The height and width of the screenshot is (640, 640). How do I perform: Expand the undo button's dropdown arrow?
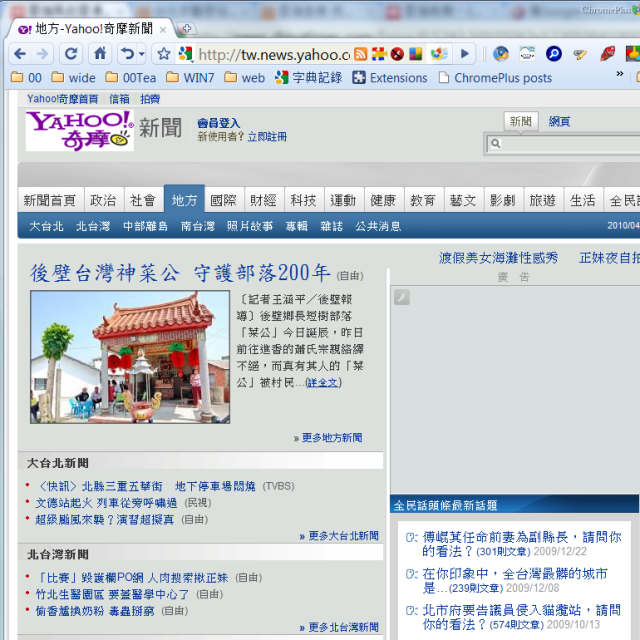[x=142, y=53]
